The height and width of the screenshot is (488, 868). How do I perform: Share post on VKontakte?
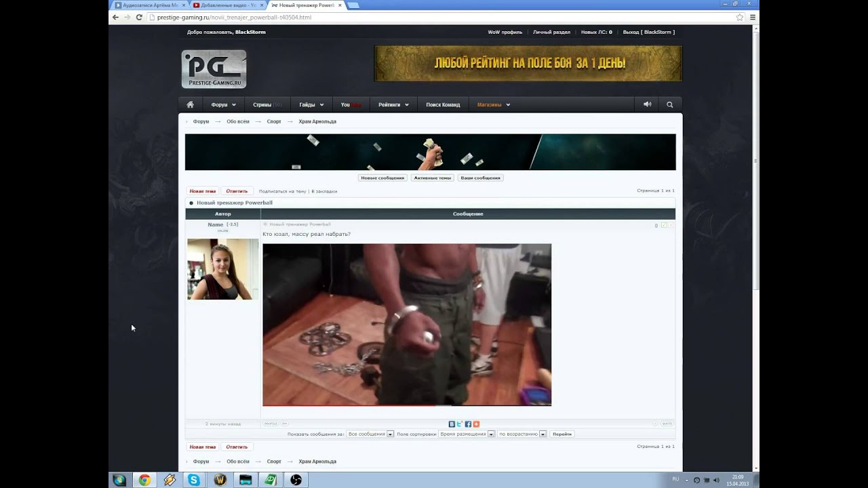pyautogui.click(x=452, y=424)
